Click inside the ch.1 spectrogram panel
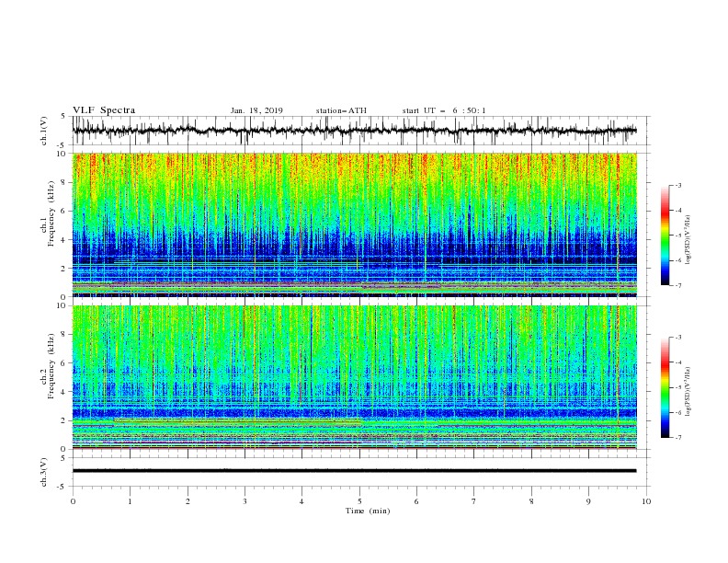 pyautogui.click(x=355, y=224)
